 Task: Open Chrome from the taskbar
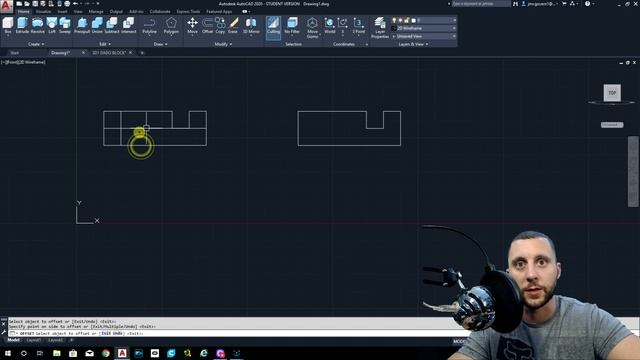click(x=106, y=353)
